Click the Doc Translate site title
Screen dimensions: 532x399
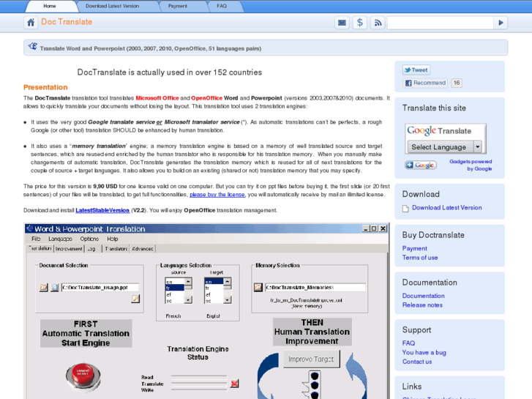[67, 22]
